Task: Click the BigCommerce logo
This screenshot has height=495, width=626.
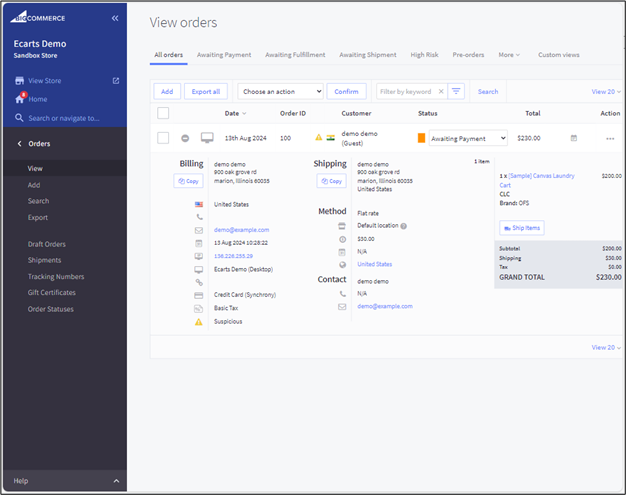Action: (38, 17)
